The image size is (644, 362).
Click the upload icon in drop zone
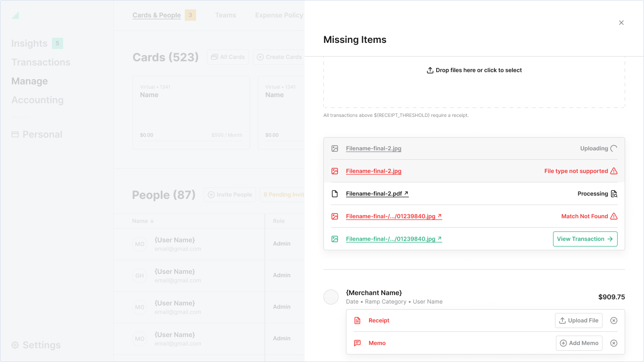point(430,70)
